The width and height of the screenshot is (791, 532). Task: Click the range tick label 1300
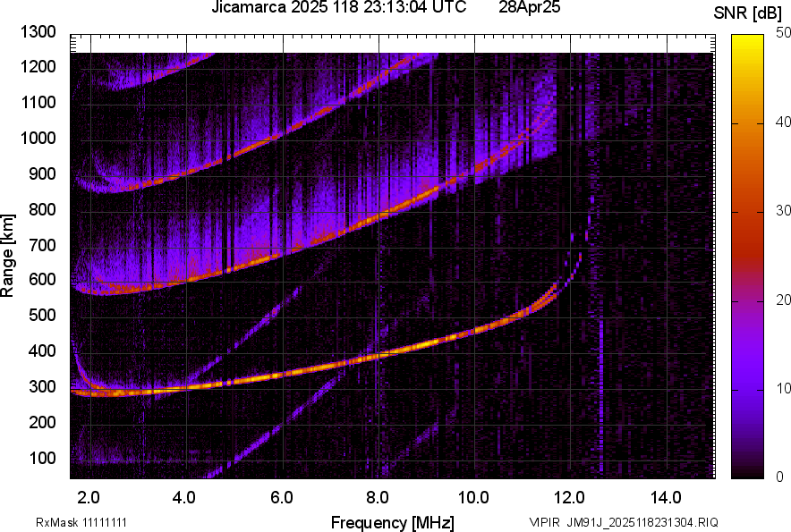coord(38,32)
